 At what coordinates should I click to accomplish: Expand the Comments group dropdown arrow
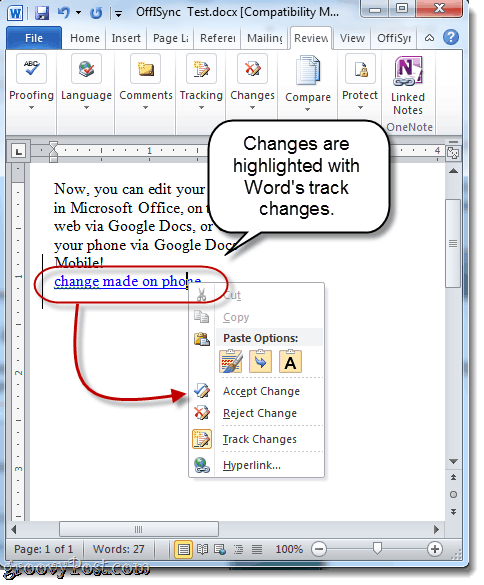click(x=146, y=108)
